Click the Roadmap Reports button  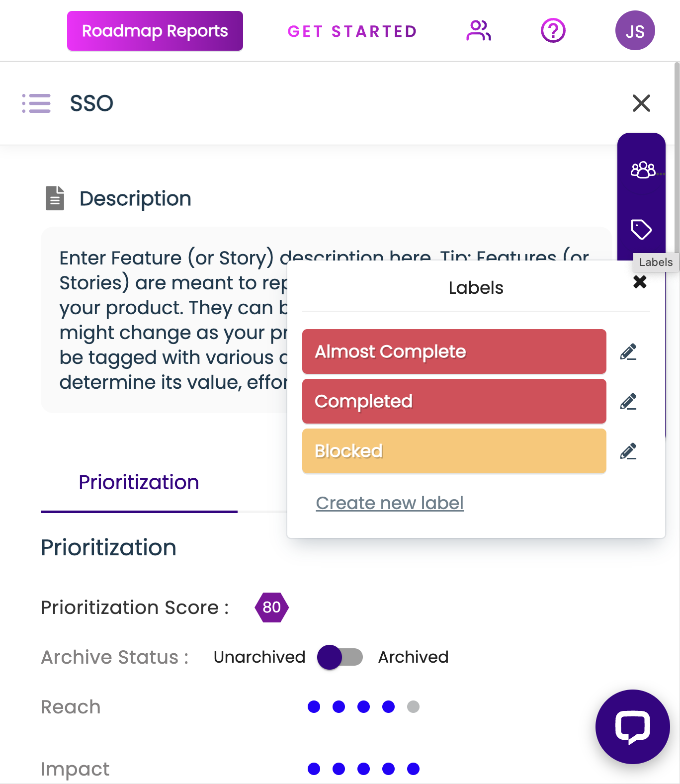155,31
